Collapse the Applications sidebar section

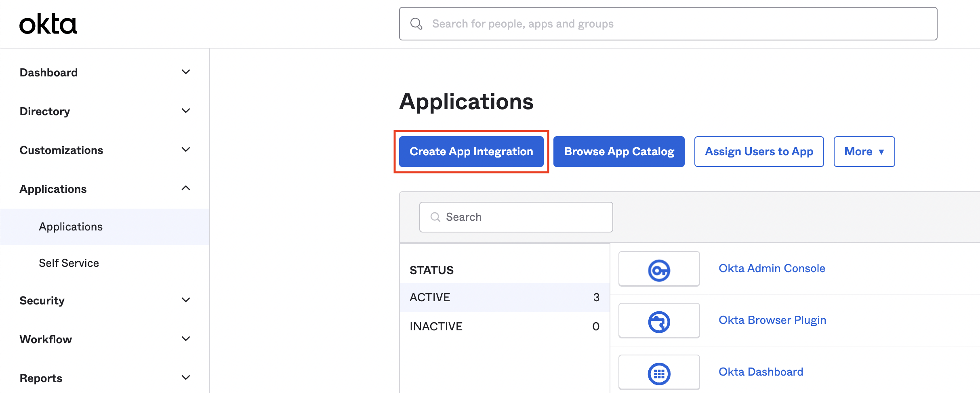pos(185,188)
